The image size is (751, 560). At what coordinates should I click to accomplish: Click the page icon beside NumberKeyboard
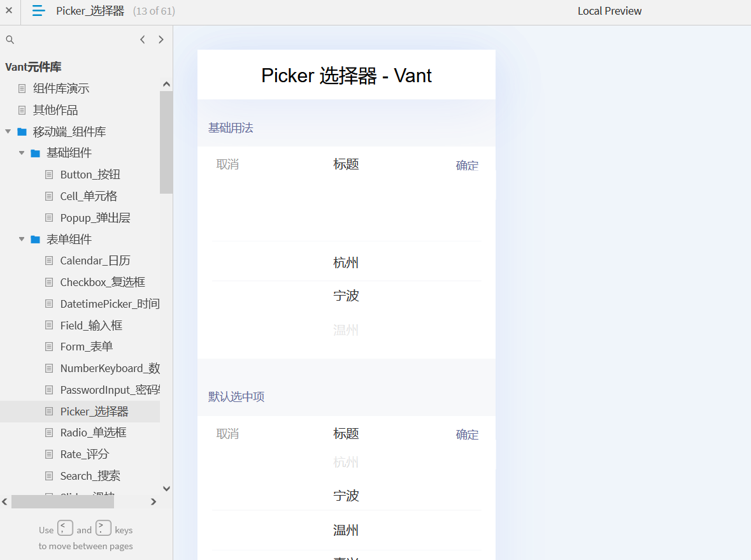(49, 368)
